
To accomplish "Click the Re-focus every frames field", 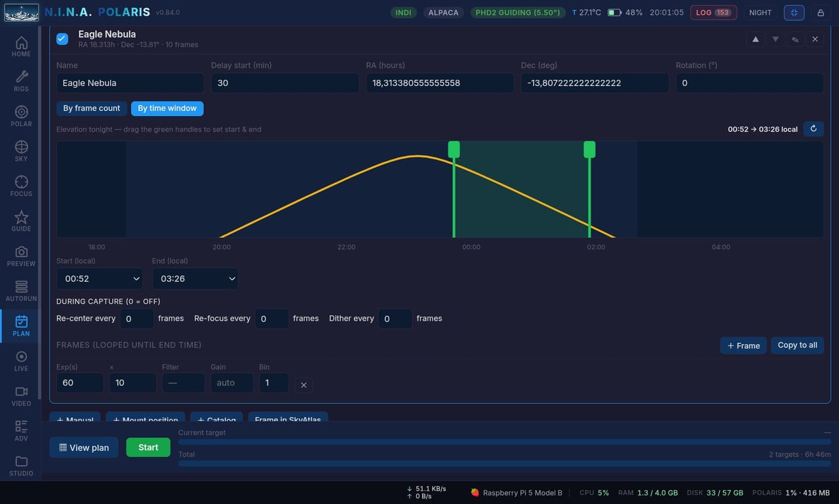I will pos(271,319).
